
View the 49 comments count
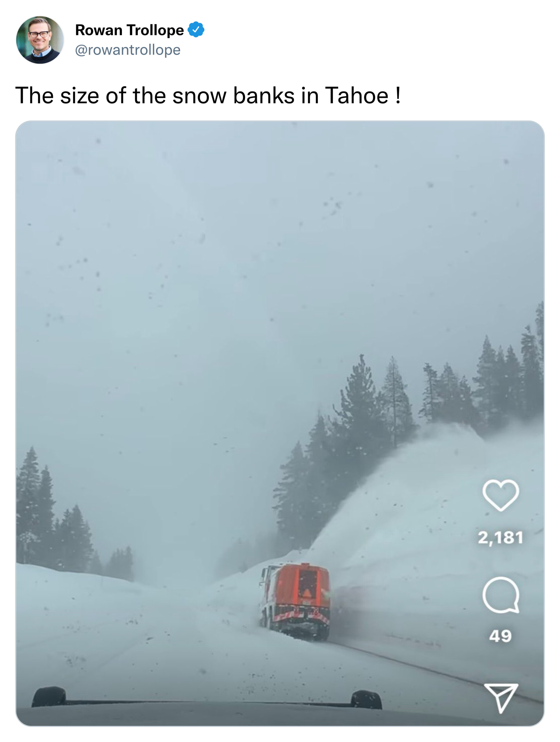pyautogui.click(x=500, y=636)
